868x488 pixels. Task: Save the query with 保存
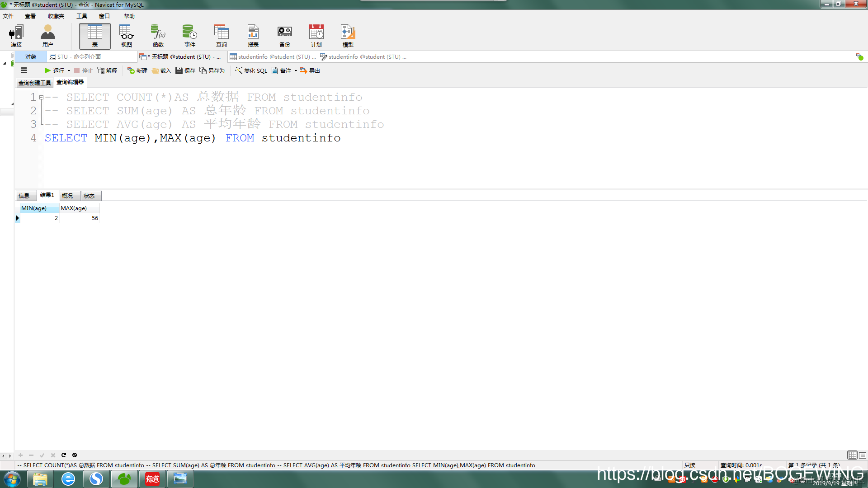pos(185,70)
